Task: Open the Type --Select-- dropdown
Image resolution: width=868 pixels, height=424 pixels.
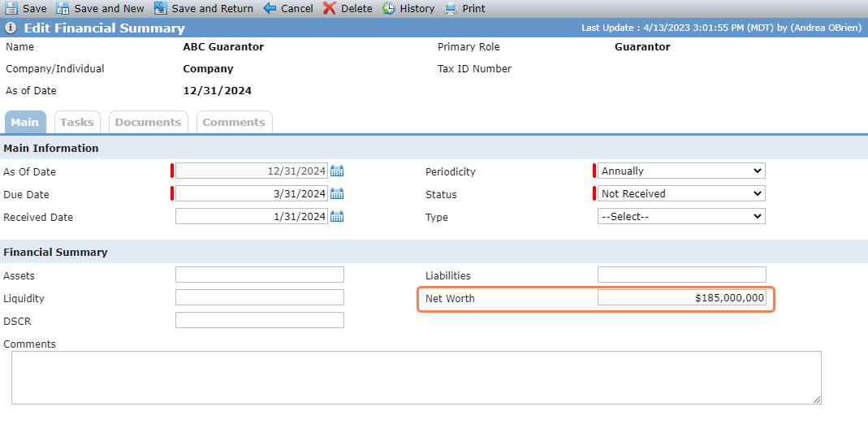Action: (x=681, y=216)
